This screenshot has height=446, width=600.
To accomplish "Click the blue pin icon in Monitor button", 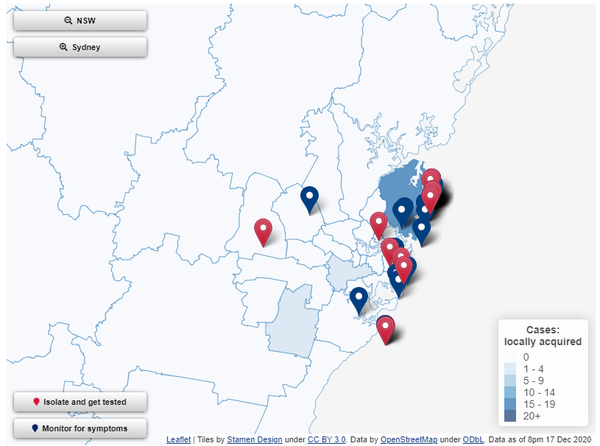I will pyautogui.click(x=35, y=428).
